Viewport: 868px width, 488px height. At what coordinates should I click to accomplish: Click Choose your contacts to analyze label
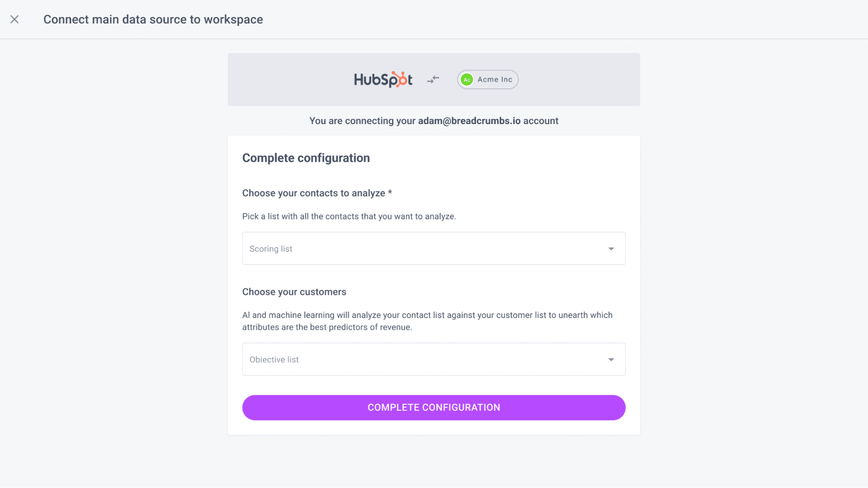click(x=314, y=193)
